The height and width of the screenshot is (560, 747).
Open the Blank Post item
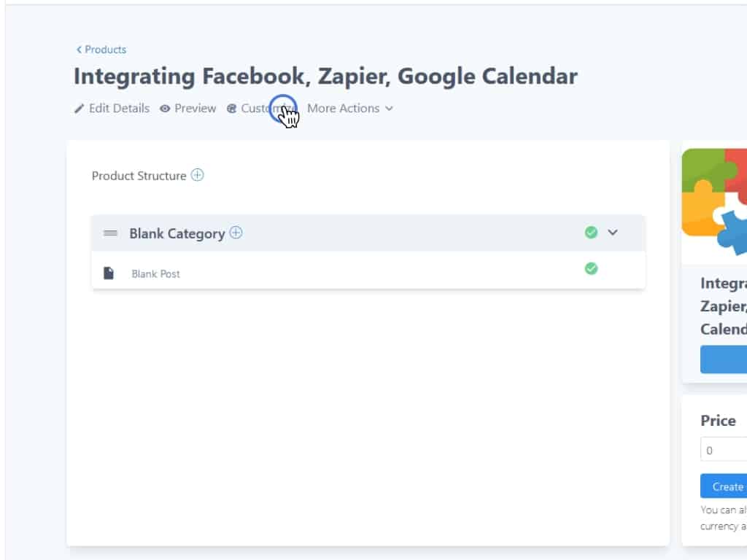tap(156, 274)
